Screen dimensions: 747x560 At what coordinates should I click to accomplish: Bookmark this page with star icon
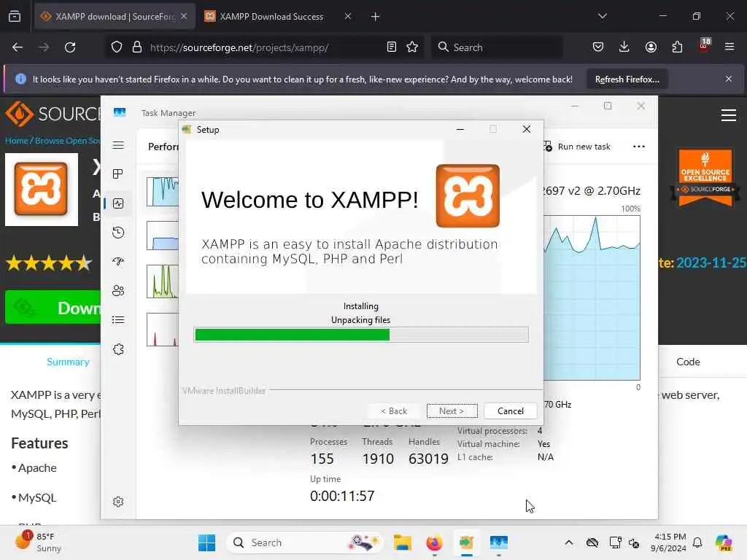(412, 47)
